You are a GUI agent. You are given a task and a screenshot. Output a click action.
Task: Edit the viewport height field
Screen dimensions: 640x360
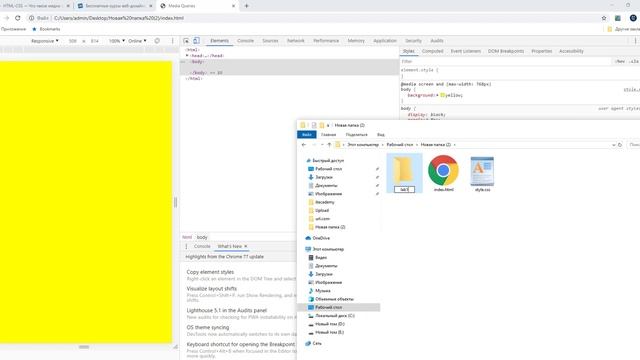(x=95, y=41)
